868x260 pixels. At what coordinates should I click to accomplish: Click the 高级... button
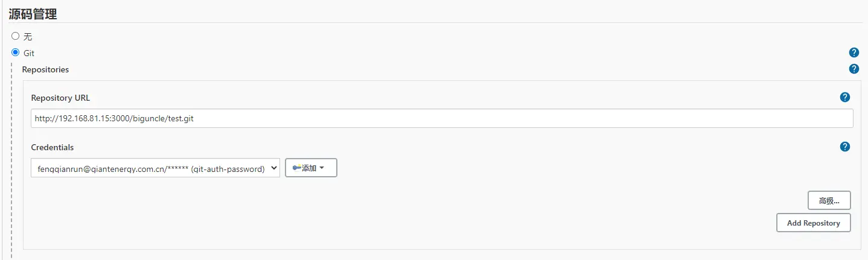[829, 200]
